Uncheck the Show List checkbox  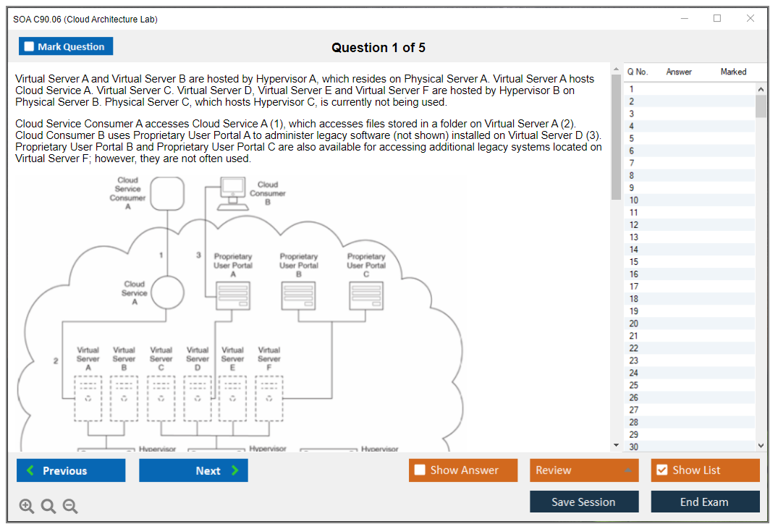click(661, 470)
